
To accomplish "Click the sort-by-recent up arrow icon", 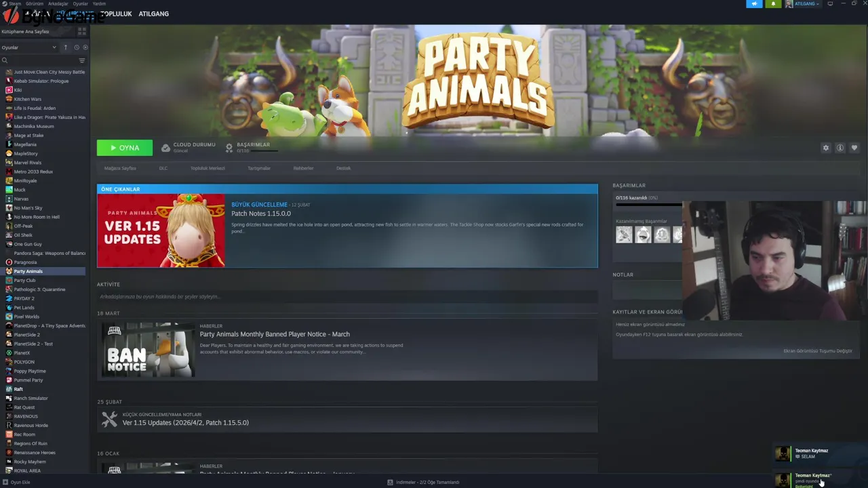I will coord(66,47).
